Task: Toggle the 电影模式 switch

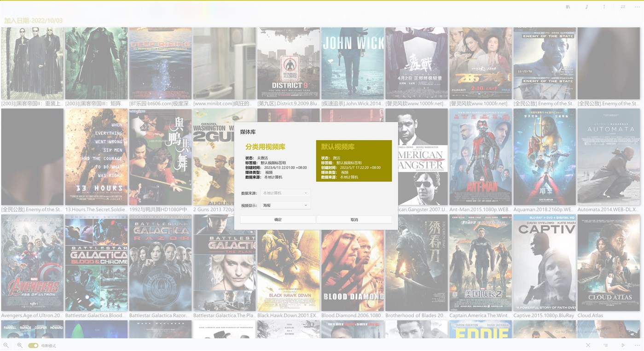Action: pyautogui.click(x=33, y=345)
